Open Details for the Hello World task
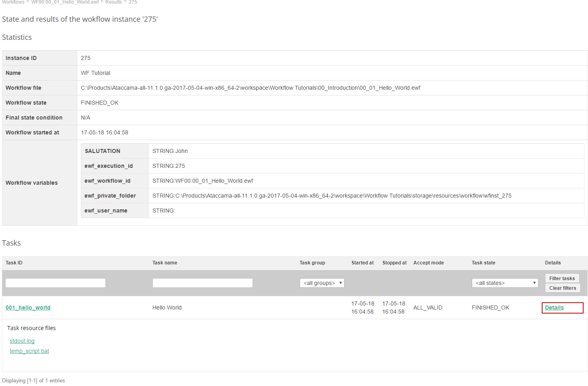 pos(554,308)
